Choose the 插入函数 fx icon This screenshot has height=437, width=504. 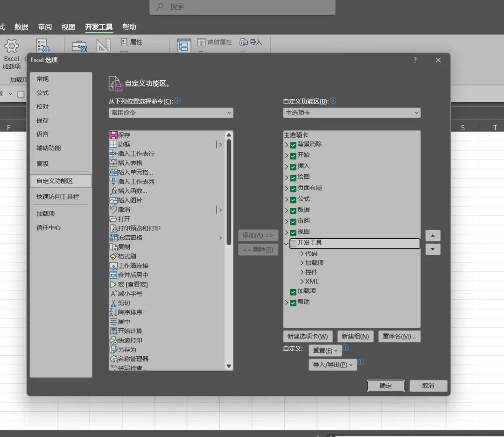(113, 191)
